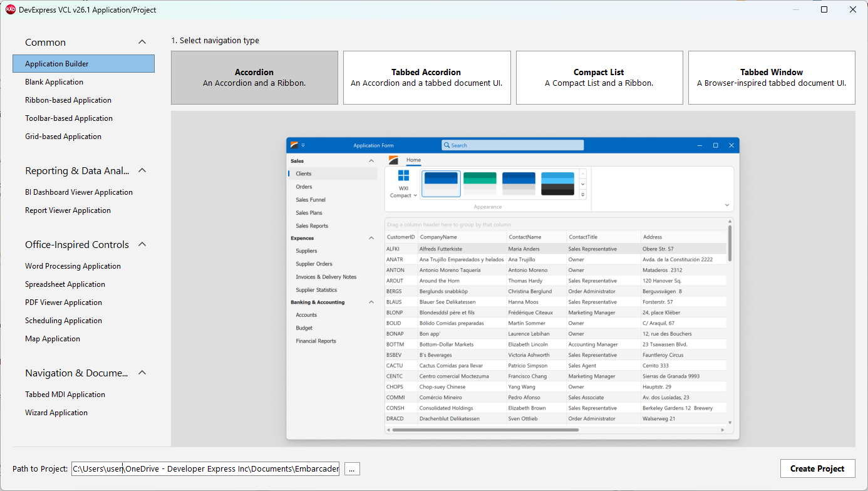The height and width of the screenshot is (491, 868).
Task: Collapse the Reporting & Data Analytics group
Action: pos(142,170)
